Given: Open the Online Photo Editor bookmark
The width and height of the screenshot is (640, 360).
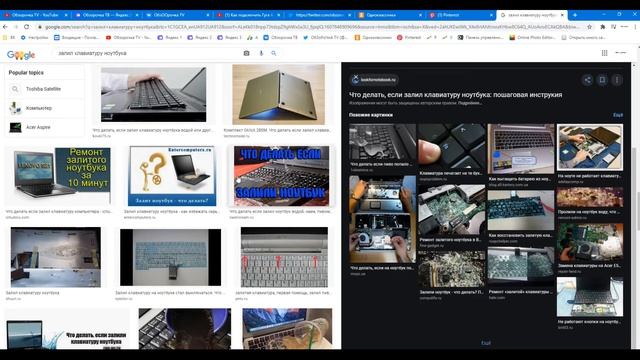Looking at the screenshot, I should [533, 37].
